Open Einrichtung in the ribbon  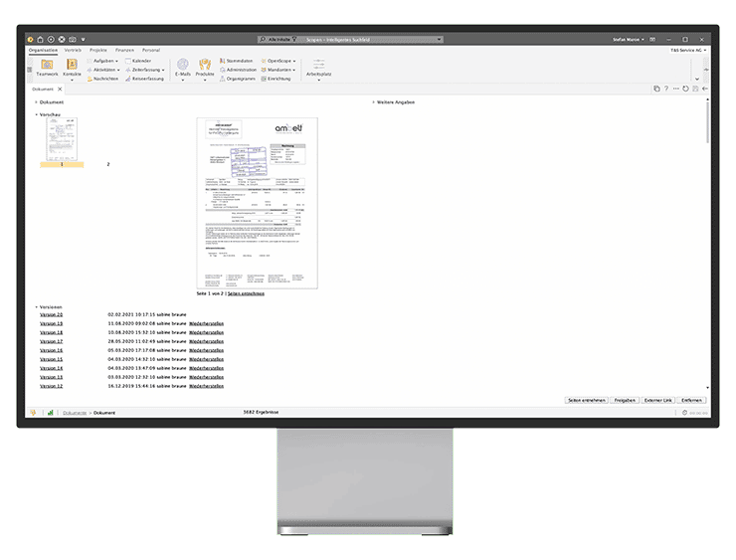click(x=276, y=79)
